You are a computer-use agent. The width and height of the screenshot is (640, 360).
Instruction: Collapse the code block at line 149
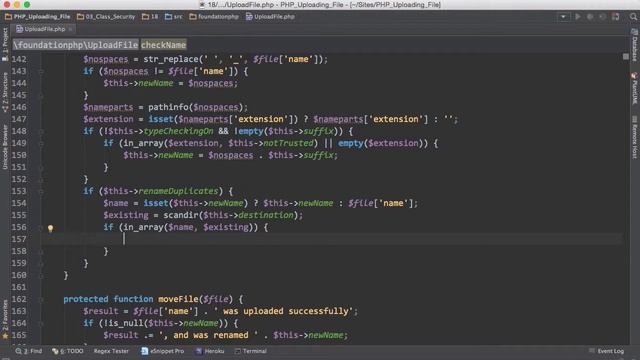tap(41, 143)
